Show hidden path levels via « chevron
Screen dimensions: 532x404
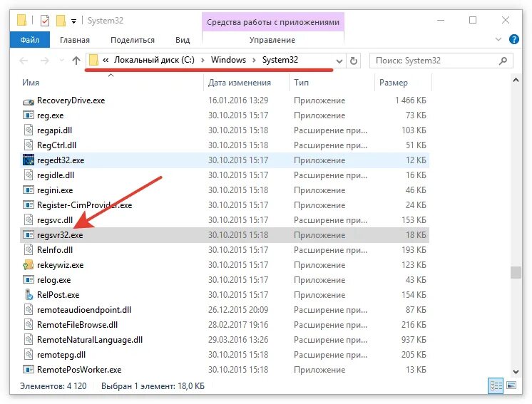pyautogui.click(x=106, y=60)
